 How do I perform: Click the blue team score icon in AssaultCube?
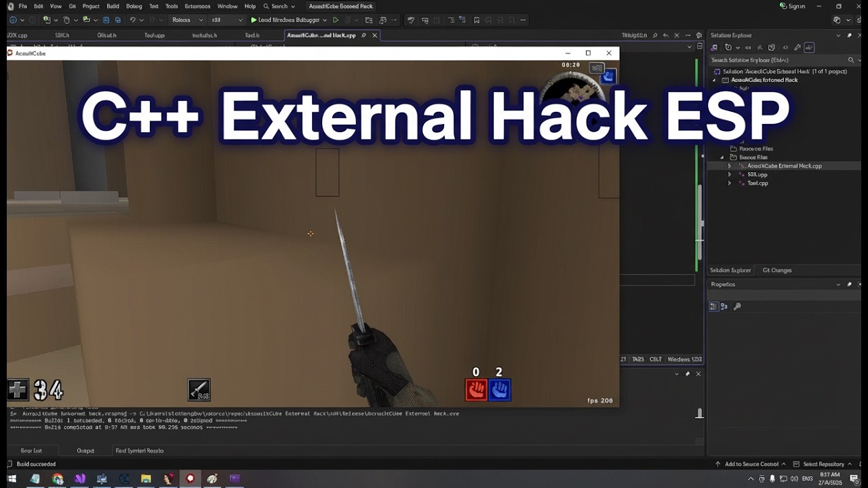click(x=500, y=390)
